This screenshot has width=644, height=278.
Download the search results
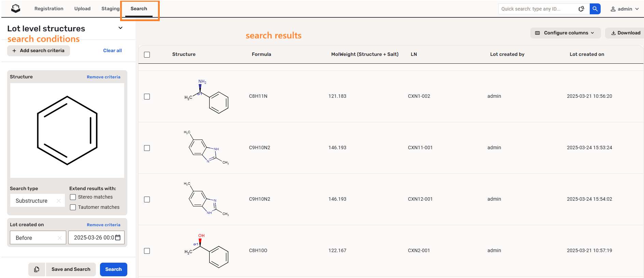click(x=625, y=33)
